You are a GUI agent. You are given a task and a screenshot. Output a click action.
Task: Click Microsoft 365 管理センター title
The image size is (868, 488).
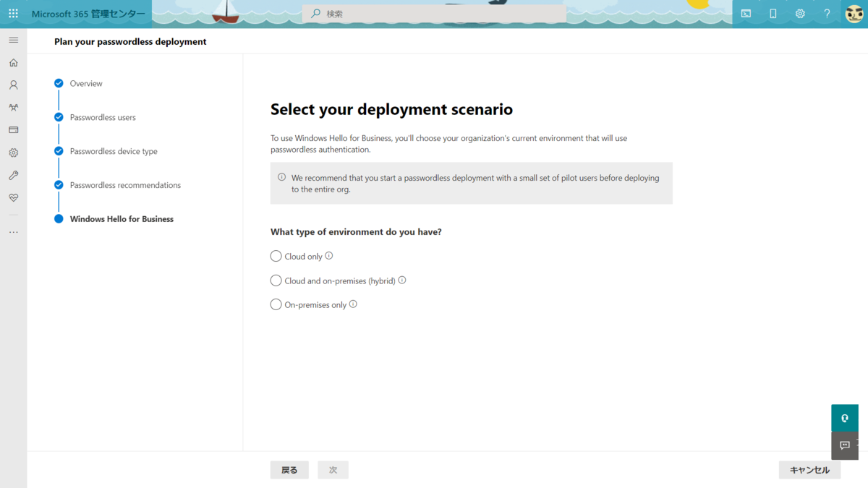pos(88,14)
